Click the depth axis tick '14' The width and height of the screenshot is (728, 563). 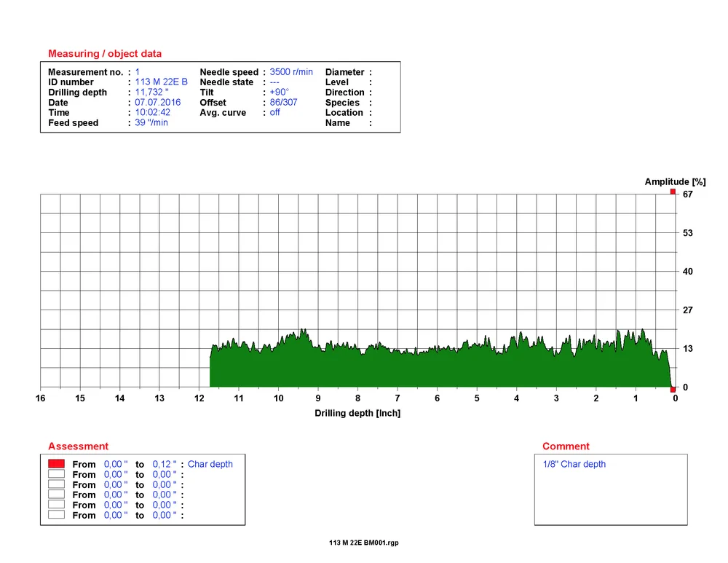[120, 398]
